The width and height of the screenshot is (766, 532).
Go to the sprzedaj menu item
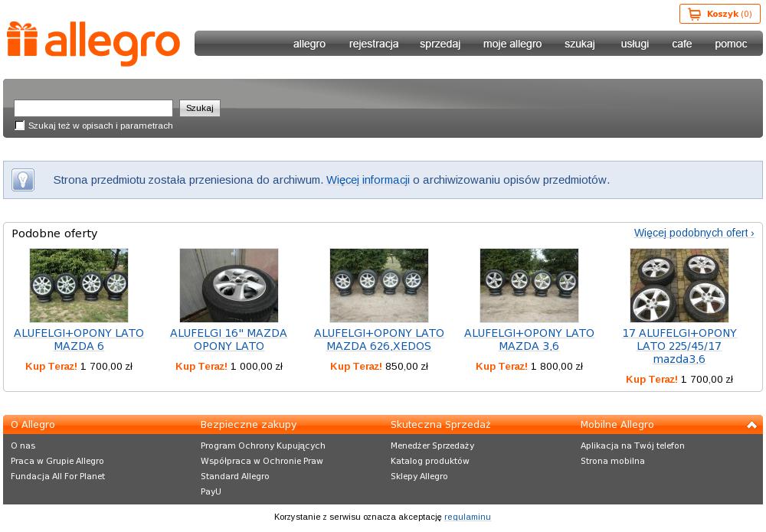click(x=440, y=44)
